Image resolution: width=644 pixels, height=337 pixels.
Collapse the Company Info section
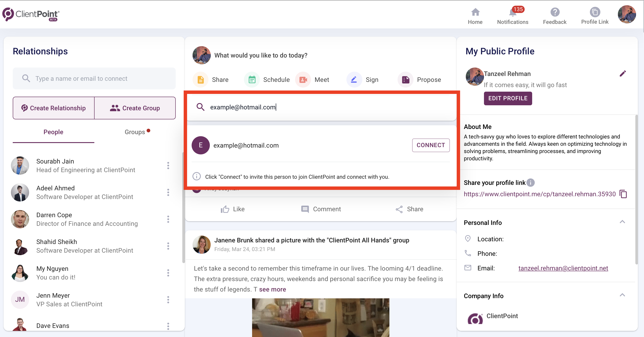point(622,295)
